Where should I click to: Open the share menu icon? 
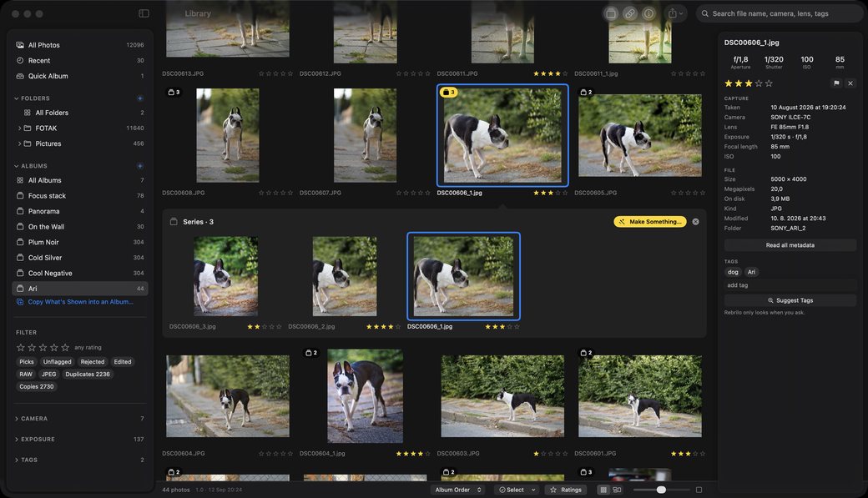675,13
